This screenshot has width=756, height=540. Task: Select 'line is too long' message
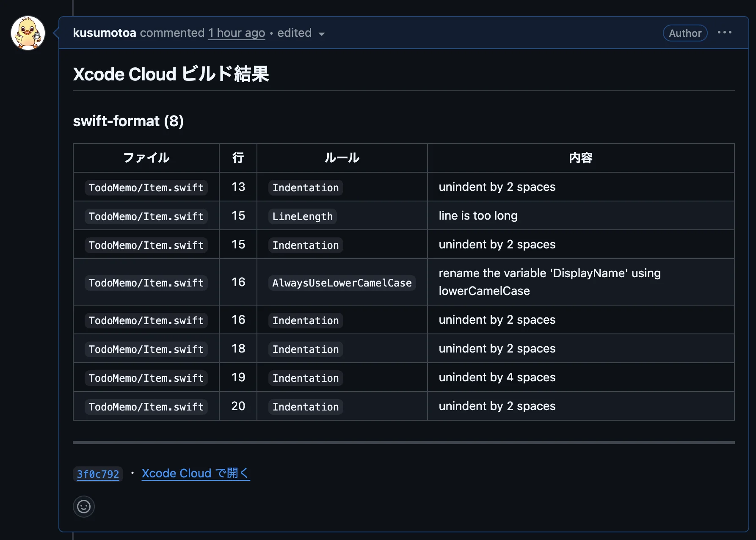pos(478,215)
